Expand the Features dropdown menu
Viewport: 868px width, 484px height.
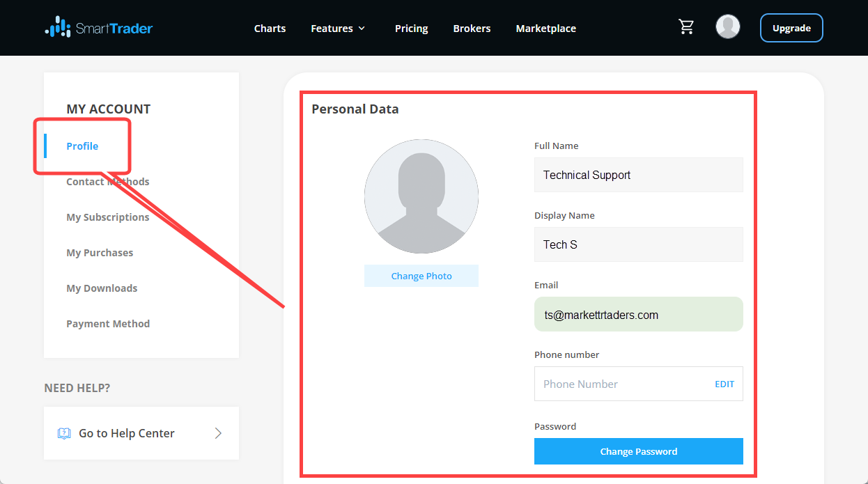(337, 28)
